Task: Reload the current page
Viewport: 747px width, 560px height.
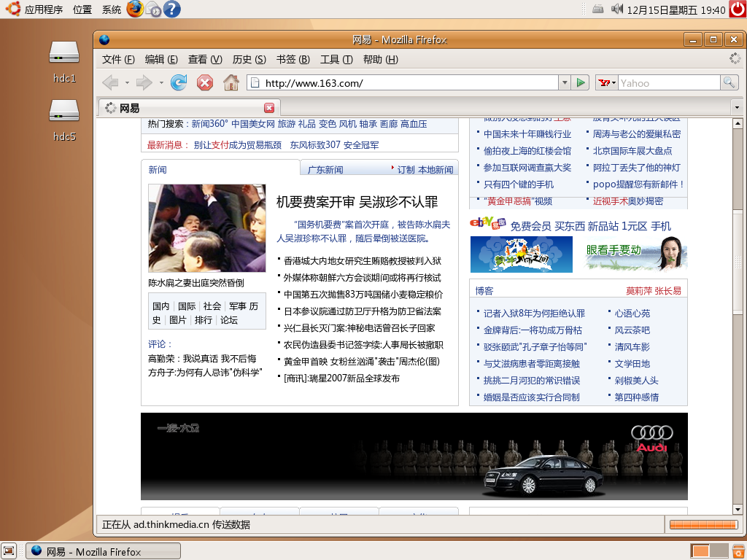Action: pyautogui.click(x=179, y=83)
